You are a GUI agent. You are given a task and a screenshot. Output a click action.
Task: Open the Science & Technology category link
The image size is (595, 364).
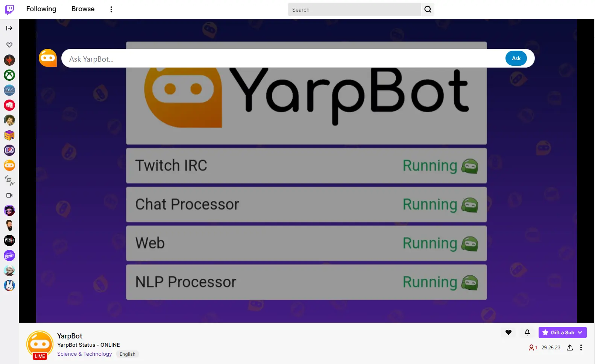(x=84, y=354)
